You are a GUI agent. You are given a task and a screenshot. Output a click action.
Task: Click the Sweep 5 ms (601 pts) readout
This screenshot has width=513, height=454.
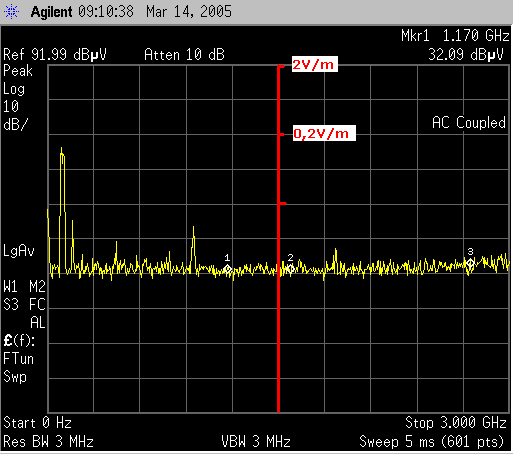click(431, 442)
